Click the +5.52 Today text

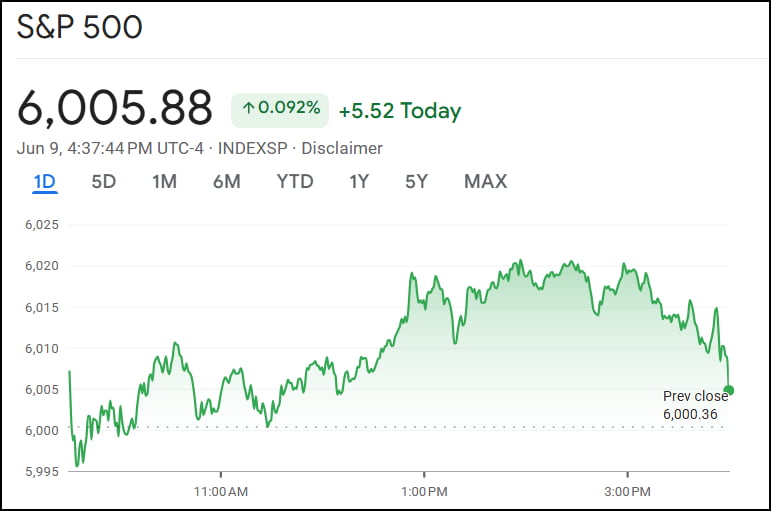[400, 111]
